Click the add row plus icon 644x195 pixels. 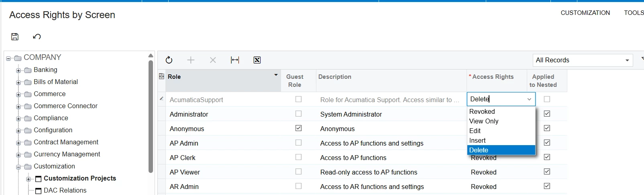pyautogui.click(x=191, y=60)
